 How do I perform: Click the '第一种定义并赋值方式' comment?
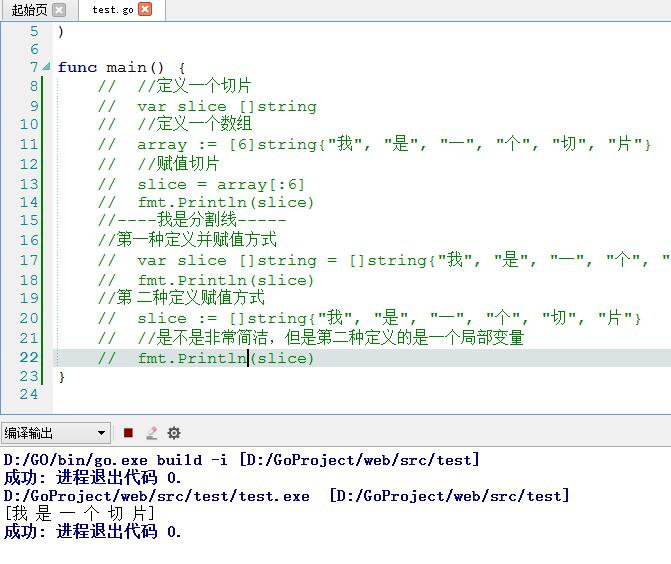[187, 239]
